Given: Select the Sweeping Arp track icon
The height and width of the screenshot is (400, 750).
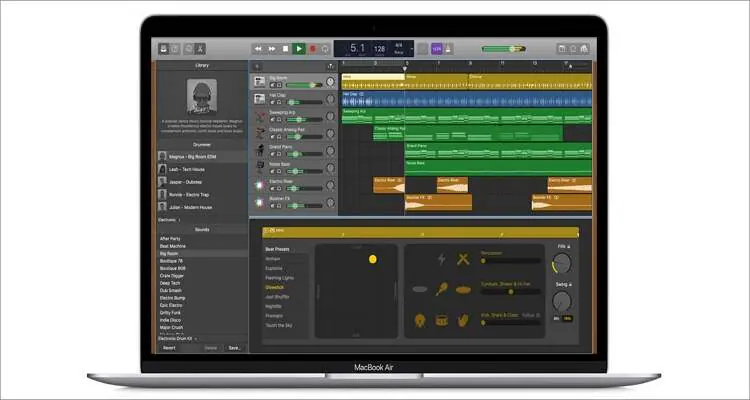Looking at the screenshot, I should [260, 116].
